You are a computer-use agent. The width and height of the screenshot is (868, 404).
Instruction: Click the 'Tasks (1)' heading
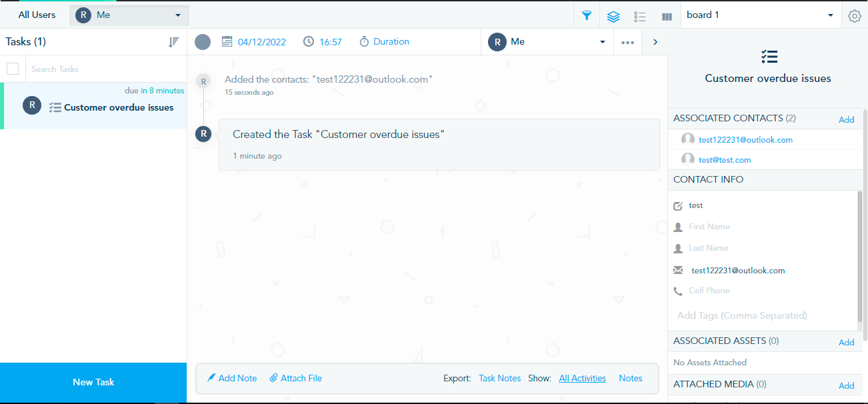[x=26, y=41]
